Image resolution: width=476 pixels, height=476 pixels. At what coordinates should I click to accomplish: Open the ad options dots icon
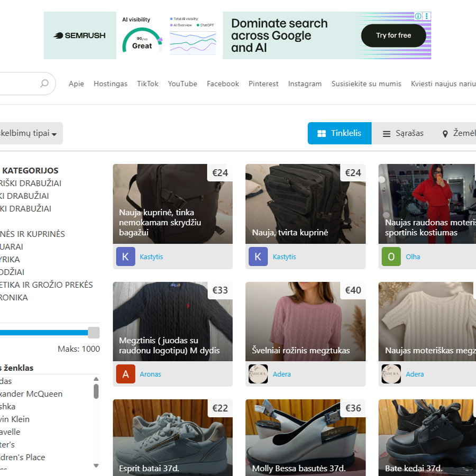pyautogui.click(x=426, y=16)
